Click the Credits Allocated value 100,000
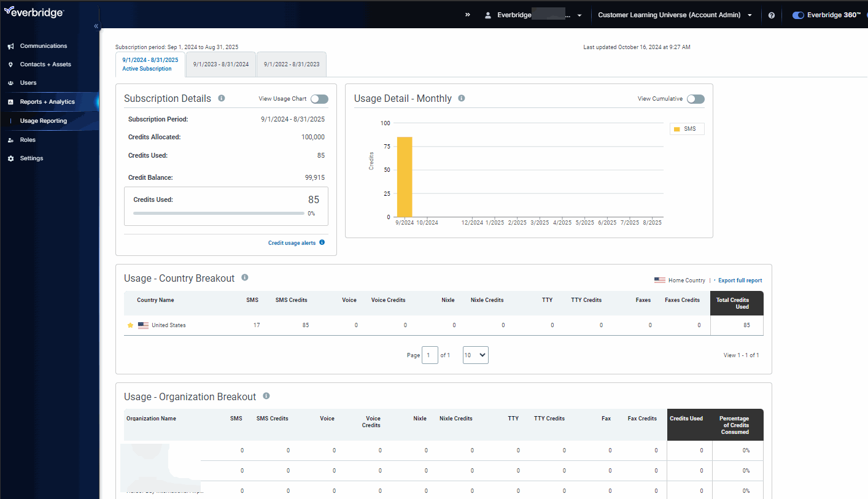868x499 pixels. (x=313, y=137)
